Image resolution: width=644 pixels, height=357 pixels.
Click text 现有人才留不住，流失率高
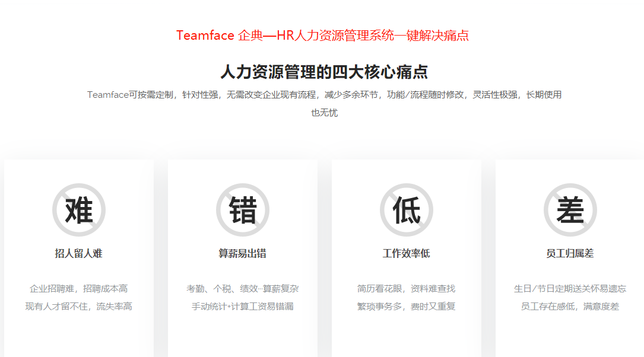[78, 307]
